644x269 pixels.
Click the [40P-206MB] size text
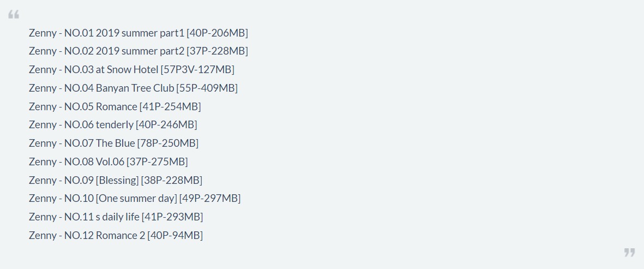217,33
